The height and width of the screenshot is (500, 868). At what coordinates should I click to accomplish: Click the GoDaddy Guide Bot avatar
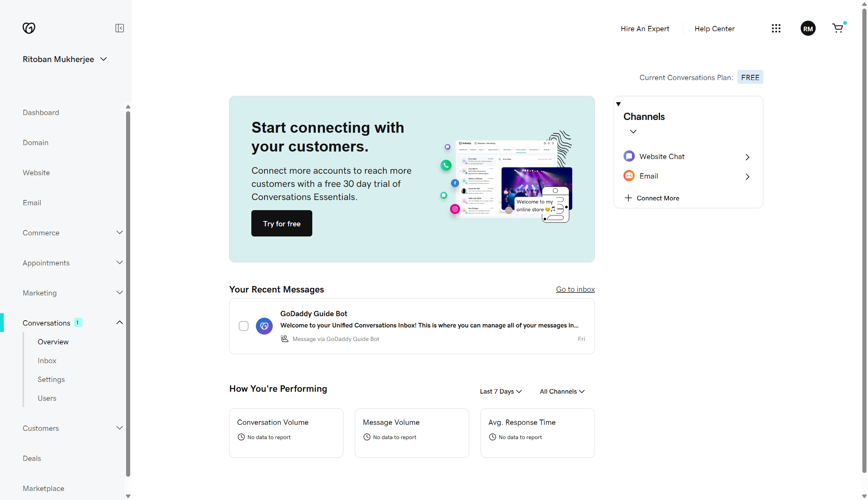click(x=264, y=326)
